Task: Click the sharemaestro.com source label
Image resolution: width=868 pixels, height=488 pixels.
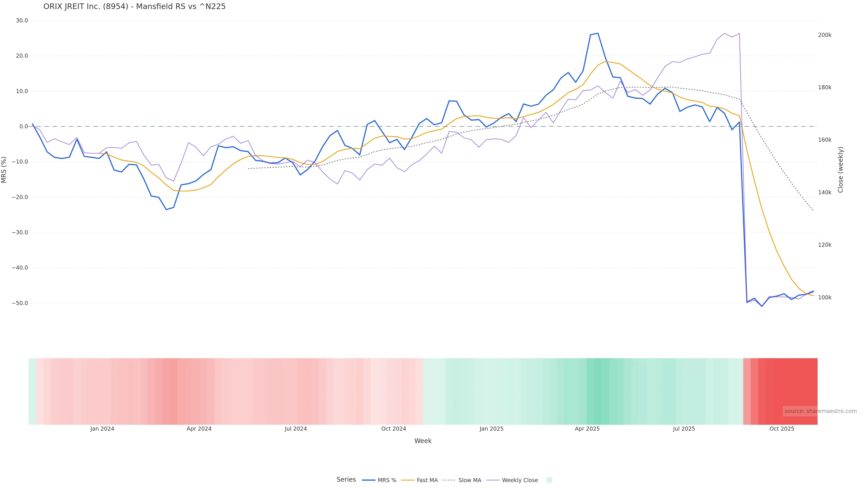Action: (x=820, y=411)
